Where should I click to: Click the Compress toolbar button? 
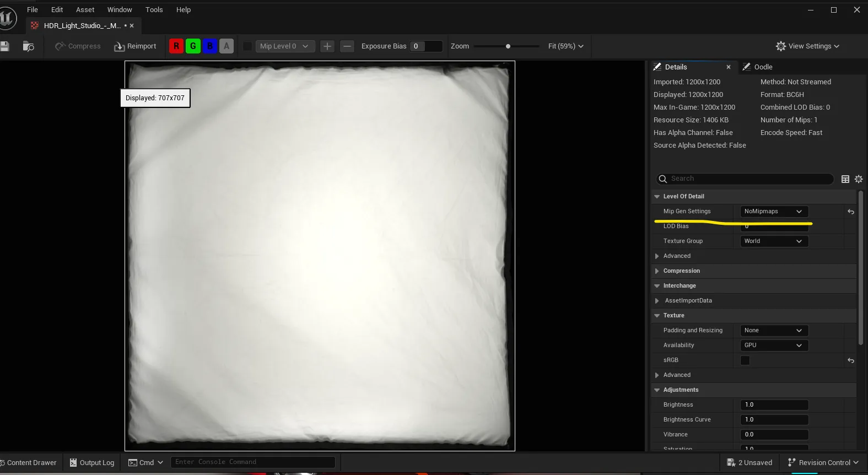point(78,46)
